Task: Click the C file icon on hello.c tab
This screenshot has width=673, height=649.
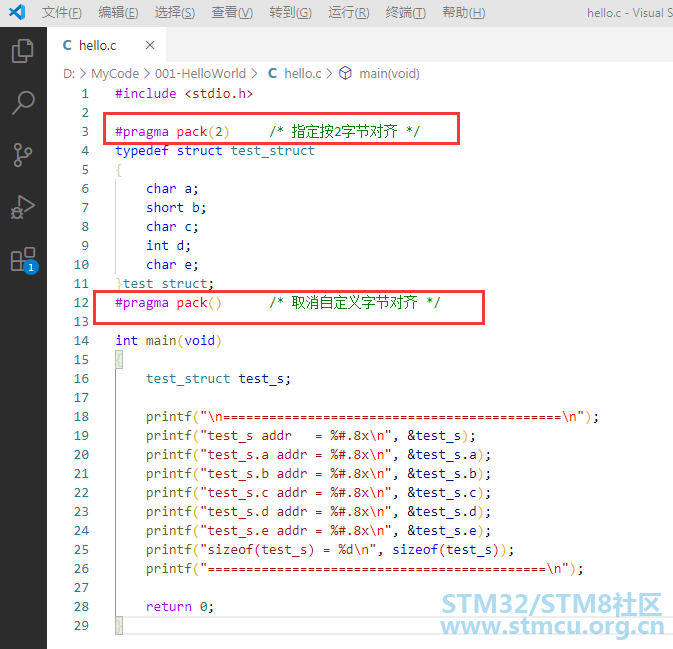Action: point(67,45)
